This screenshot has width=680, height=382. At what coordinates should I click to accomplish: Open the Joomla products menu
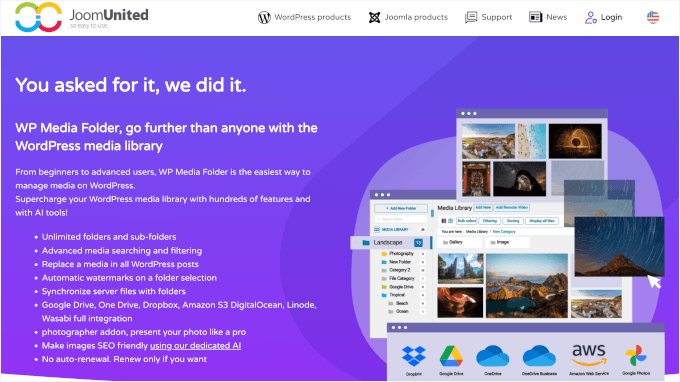tap(408, 17)
